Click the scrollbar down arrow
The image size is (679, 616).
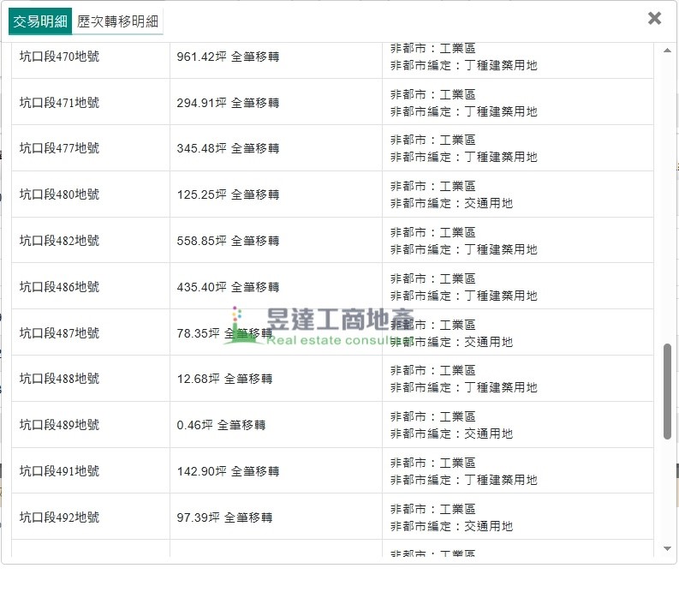(667, 548)
